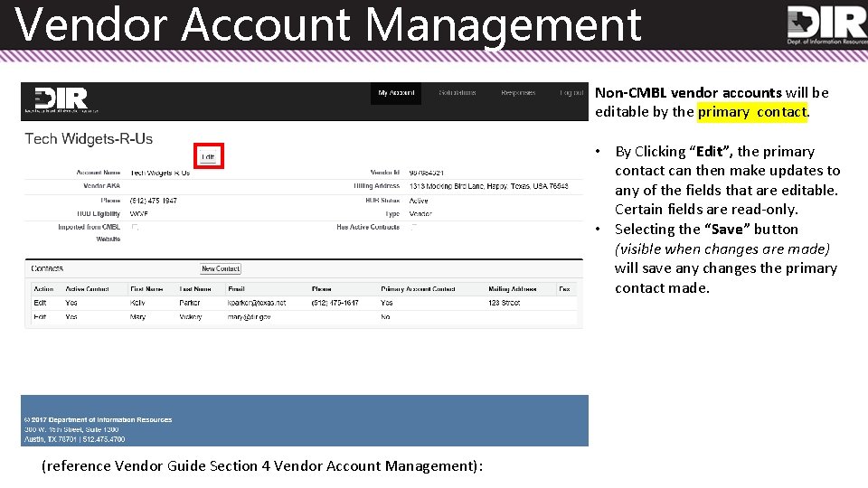This screenshot has width=868, height=488.
Task: Click the DIR logo in the portal header
Action: click(61, 99)
